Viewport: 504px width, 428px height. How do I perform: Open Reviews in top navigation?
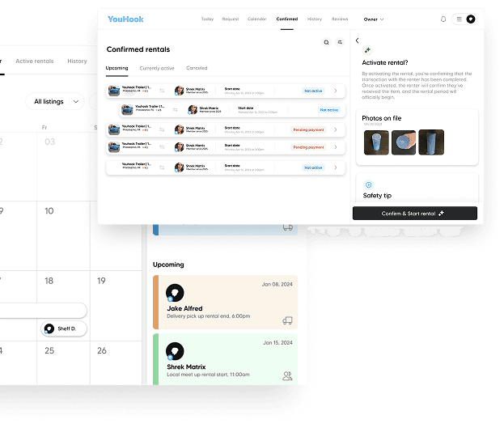(340, 19)
